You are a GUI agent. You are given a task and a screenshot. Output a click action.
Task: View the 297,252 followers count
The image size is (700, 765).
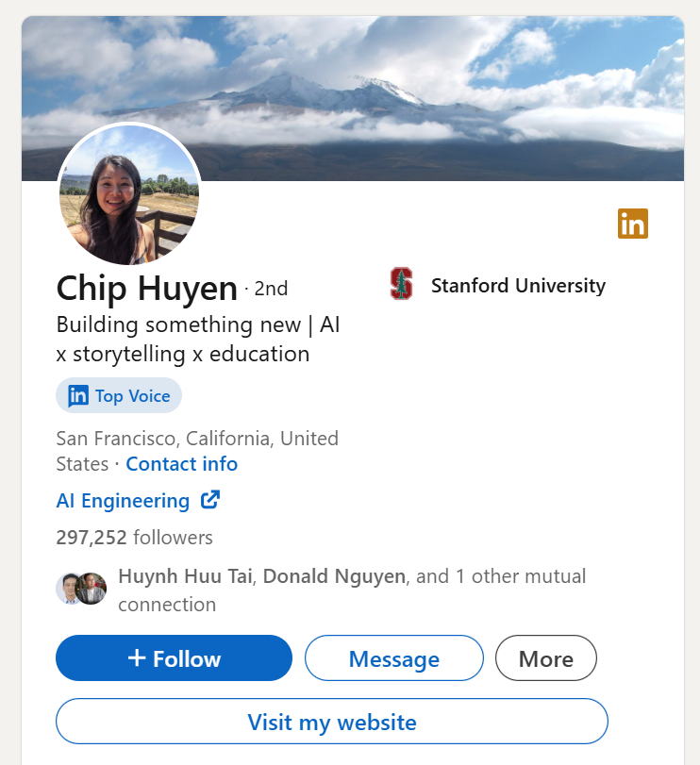click(x=134, y=538)
